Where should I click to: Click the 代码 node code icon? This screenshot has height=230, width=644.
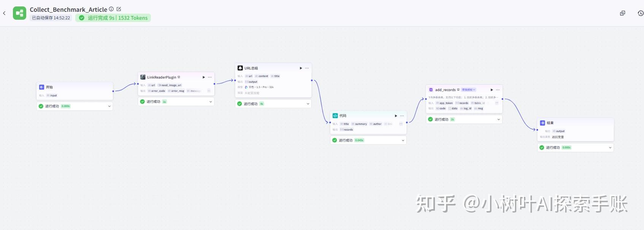(x=335, y=116)
